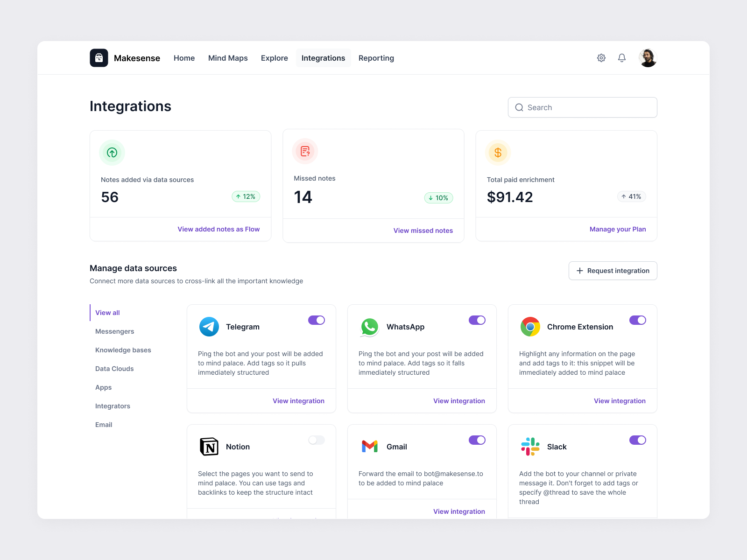The width and height of the screenshot is (747, 560).
Task: Select the Knowledge bases filter
Action: (x=123, y=350)
